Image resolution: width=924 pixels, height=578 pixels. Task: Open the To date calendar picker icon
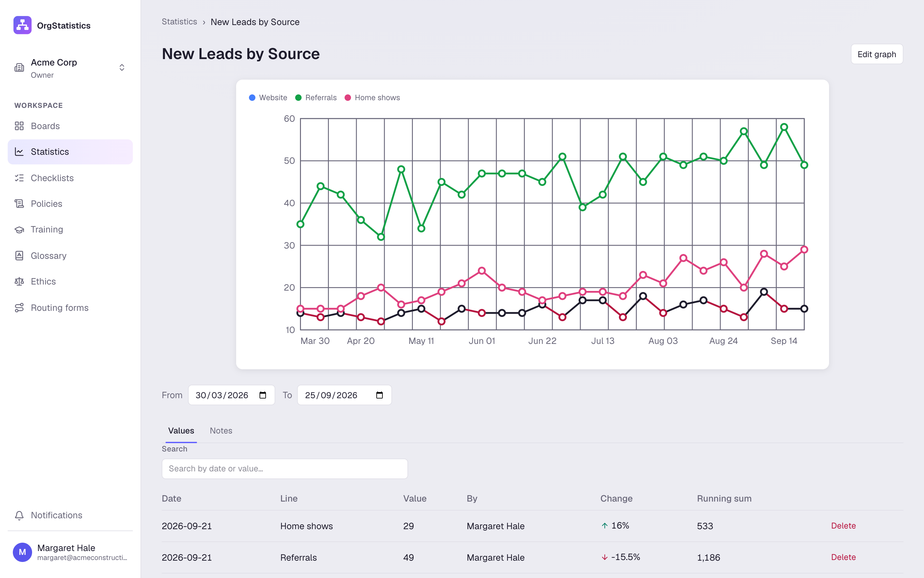coord(380,395)
